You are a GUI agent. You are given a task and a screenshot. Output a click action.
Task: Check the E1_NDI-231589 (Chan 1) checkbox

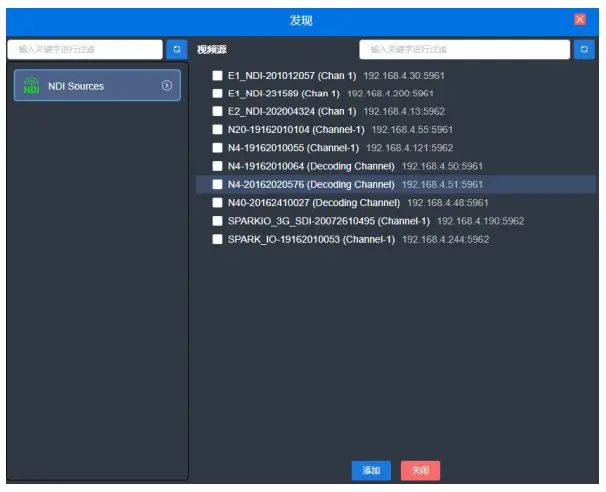[217, 93]
